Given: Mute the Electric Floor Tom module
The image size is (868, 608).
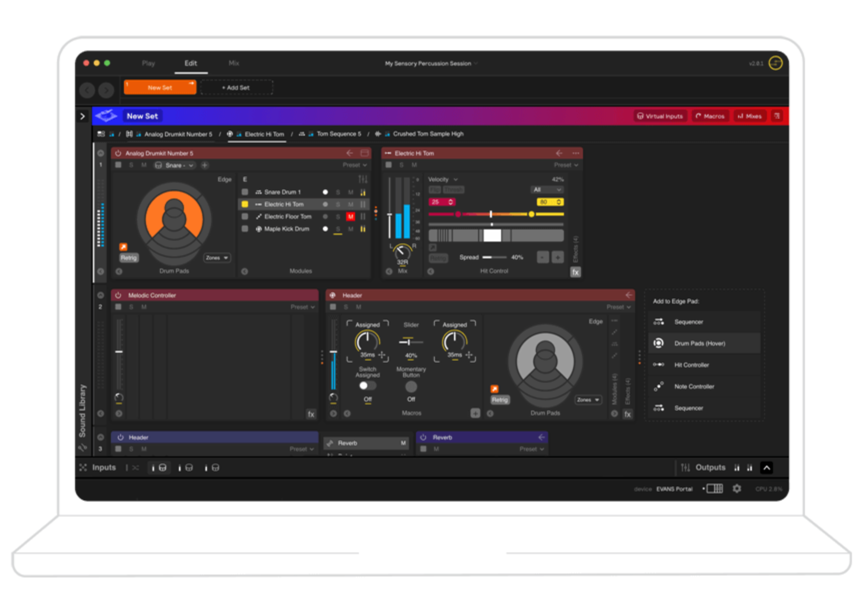Looking at the screenshot, I should click(x=350, y=216).
